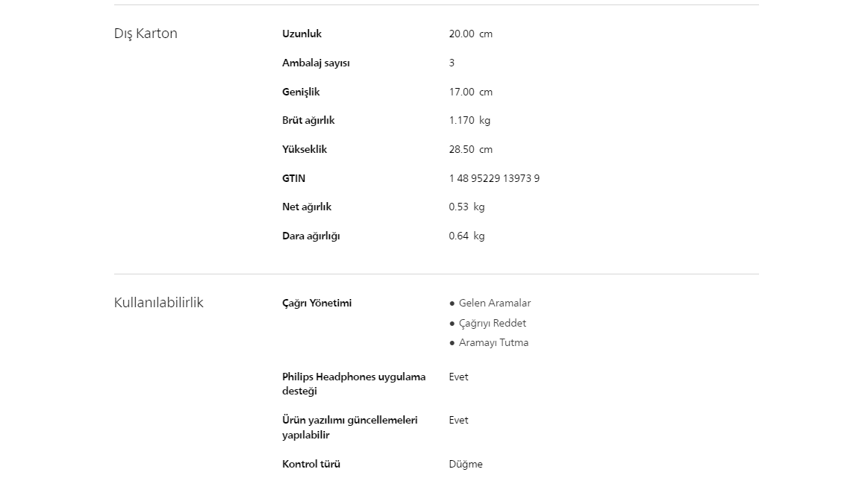The height and width of the screenshot is (478, 868).
Task: Select the Uzunluk label
Action: pyautogui.click(x=302, y=34)
